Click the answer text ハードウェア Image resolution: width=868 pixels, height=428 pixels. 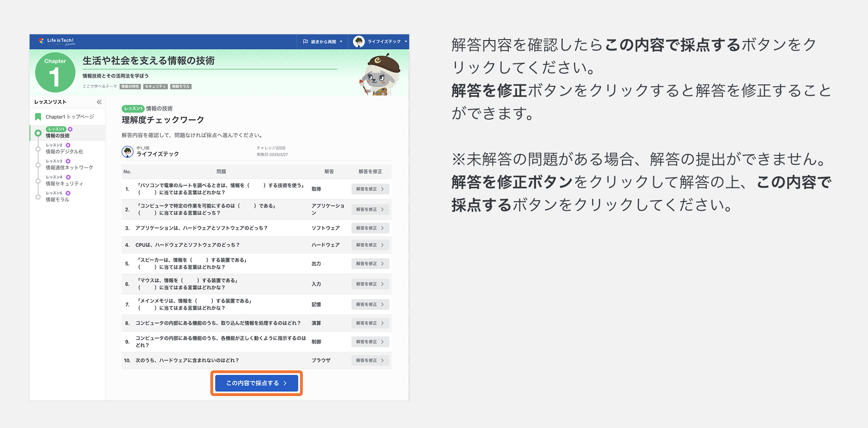(x=326, y=245)
